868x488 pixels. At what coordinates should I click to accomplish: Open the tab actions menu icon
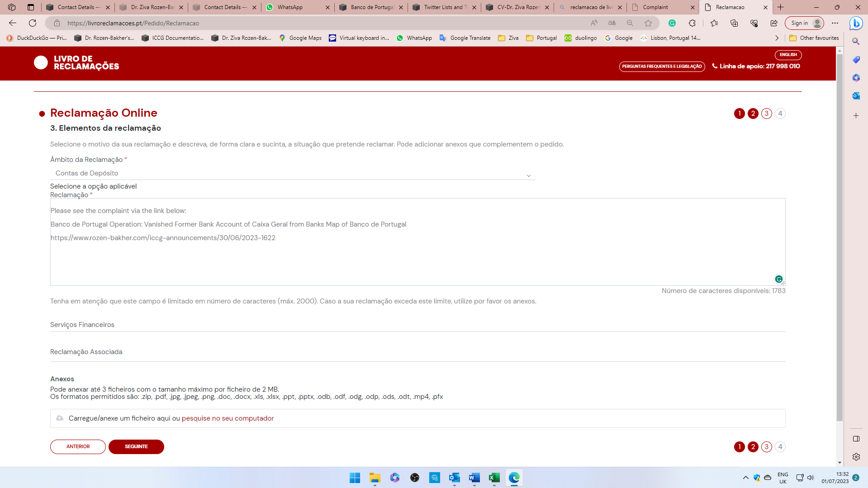tap(31, 7)
